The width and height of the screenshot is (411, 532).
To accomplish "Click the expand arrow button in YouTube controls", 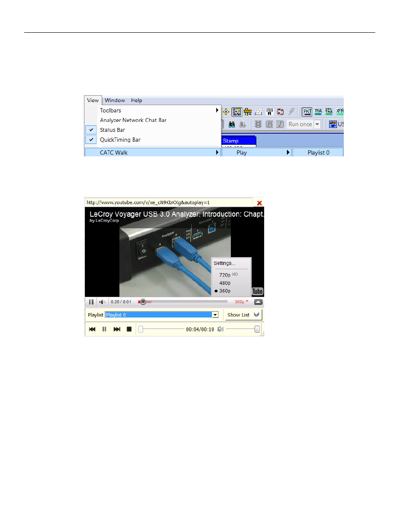I will pos(258,302).
